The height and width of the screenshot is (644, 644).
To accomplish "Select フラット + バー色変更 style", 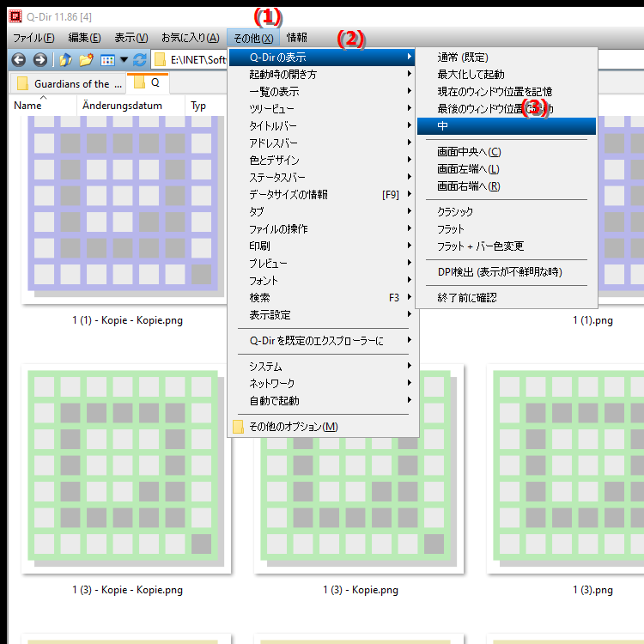I will [507, 246].
